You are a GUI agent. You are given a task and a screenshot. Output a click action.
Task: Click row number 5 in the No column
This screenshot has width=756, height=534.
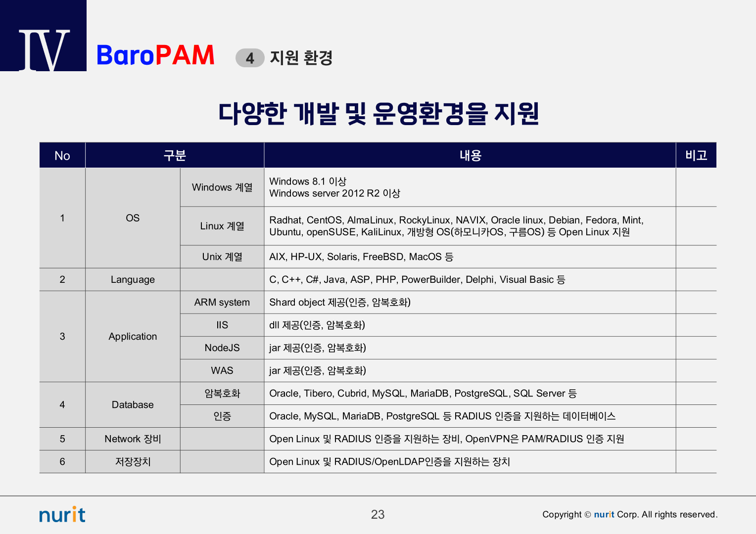point(62,439)
